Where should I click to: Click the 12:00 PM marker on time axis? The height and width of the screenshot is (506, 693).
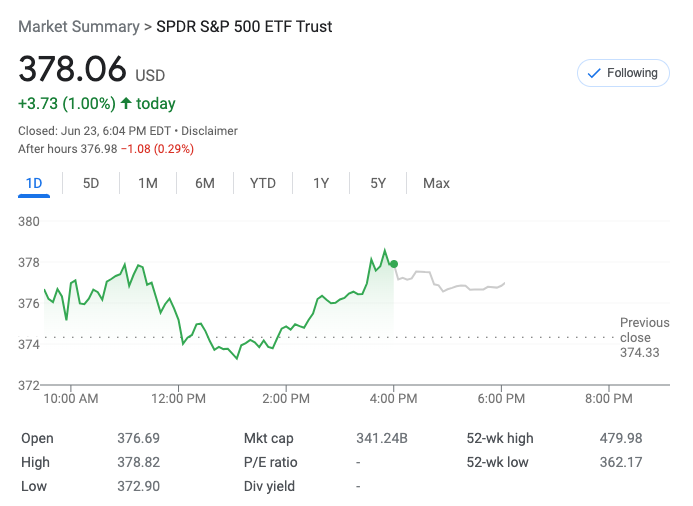pos(179,398)
